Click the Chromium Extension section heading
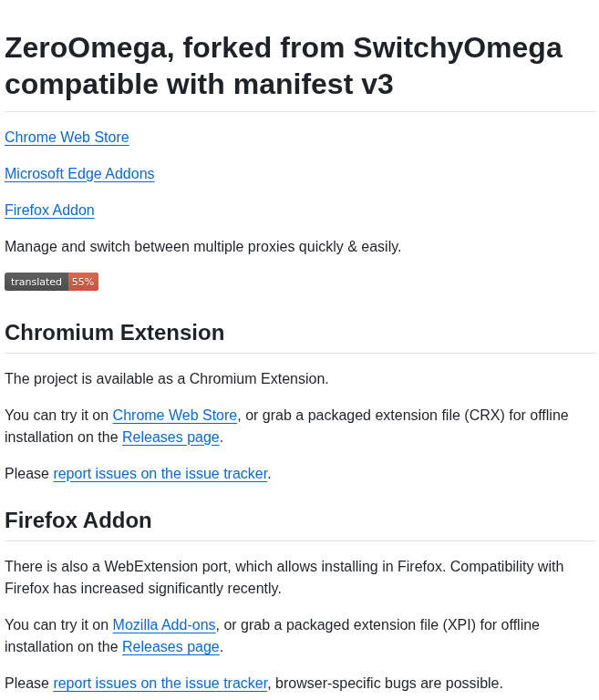599x700 pixels. pyautogui.click(x=114, y=333)
